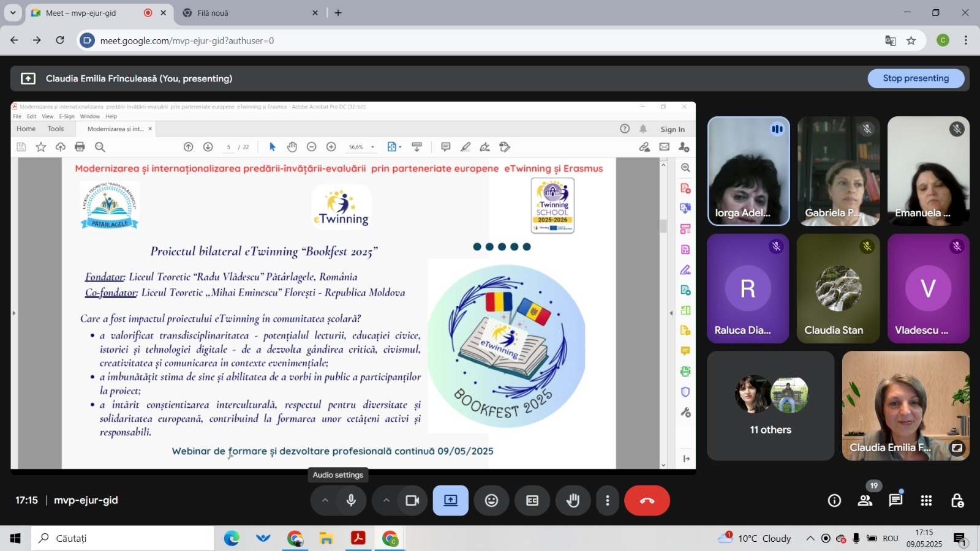The width and height of the screenshot is (980, 551).
Task: Select Iorga Adel participant tile
Action: pyautogui.click(x=748, y=171)
